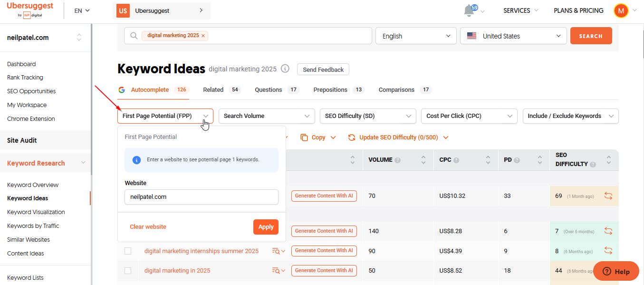Switch to the Autocomplete tab
The image size is (644, 285).
click(x=153, y=89)
